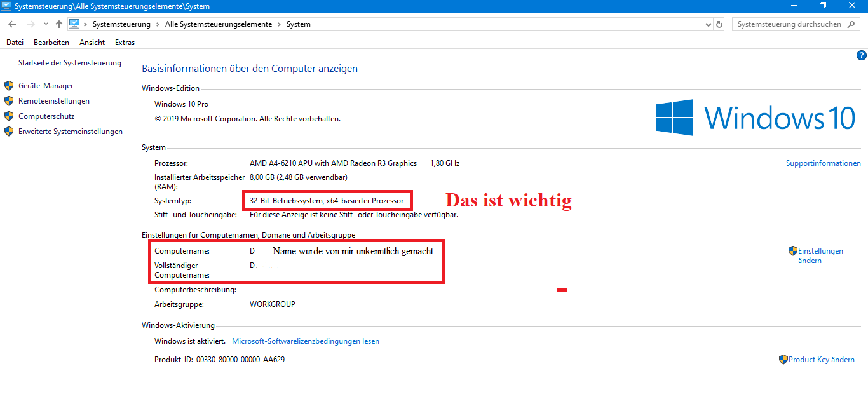Open Erweiterte Systemeinstellungen link
Image resolution: width=868 pixels, height=413 pixels.
[71, 132]
